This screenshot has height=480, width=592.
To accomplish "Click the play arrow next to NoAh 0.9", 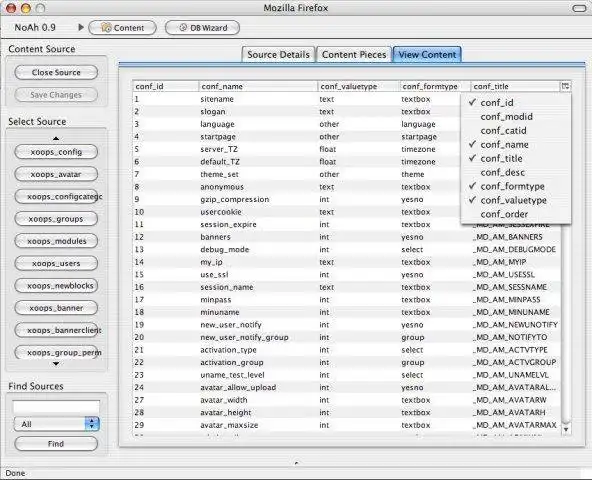I will pos(81,27).
